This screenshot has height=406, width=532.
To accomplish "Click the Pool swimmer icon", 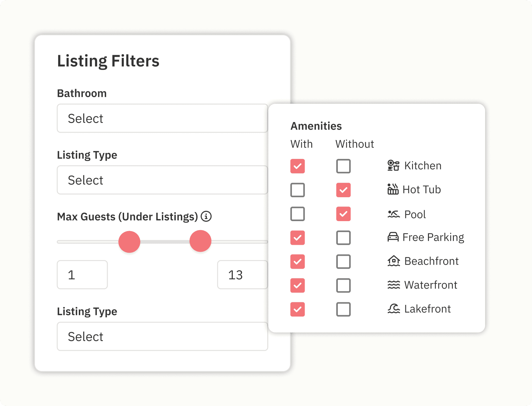I will tap(393, 214).
